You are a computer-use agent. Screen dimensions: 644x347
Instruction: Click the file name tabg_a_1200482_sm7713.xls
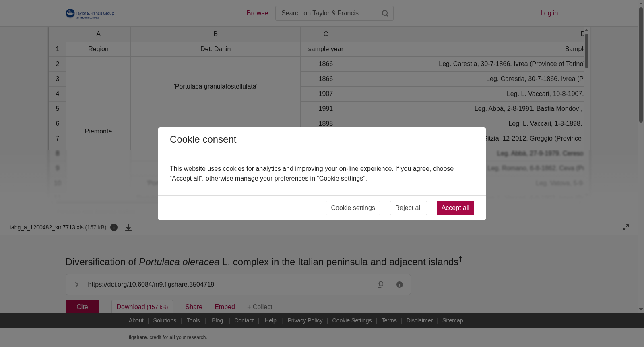pyautogui.click(x=47, y=227)
